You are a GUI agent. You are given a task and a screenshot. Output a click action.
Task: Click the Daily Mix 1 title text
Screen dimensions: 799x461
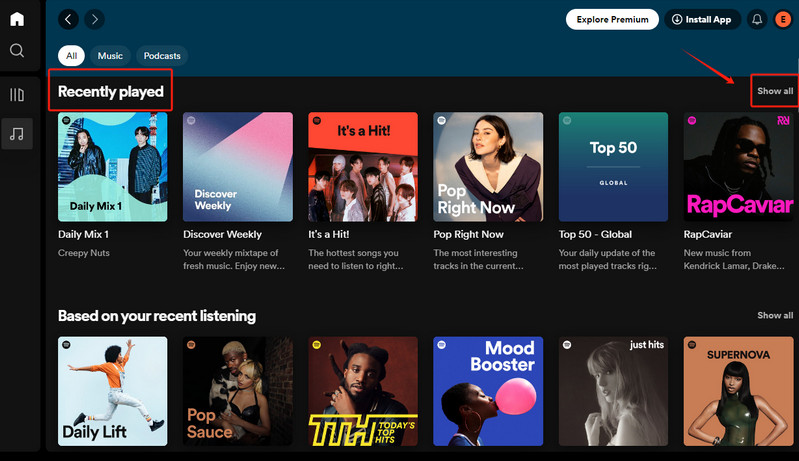coord(83,234)
